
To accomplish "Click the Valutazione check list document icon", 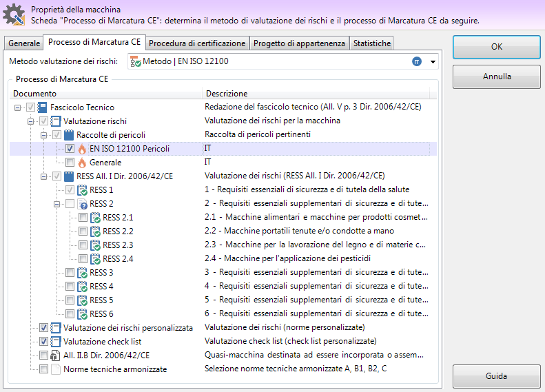I will (56, 342).
